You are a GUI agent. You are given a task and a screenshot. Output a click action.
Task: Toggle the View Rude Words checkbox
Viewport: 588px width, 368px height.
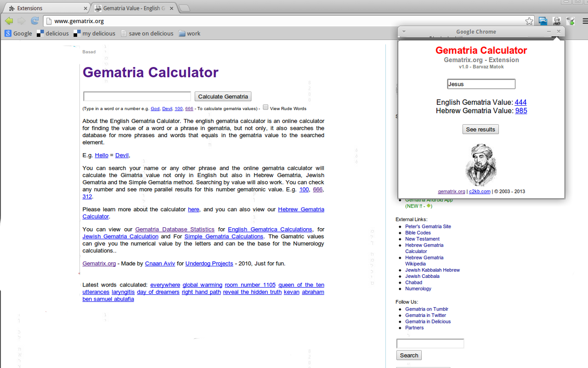click(x=266, y=107)
